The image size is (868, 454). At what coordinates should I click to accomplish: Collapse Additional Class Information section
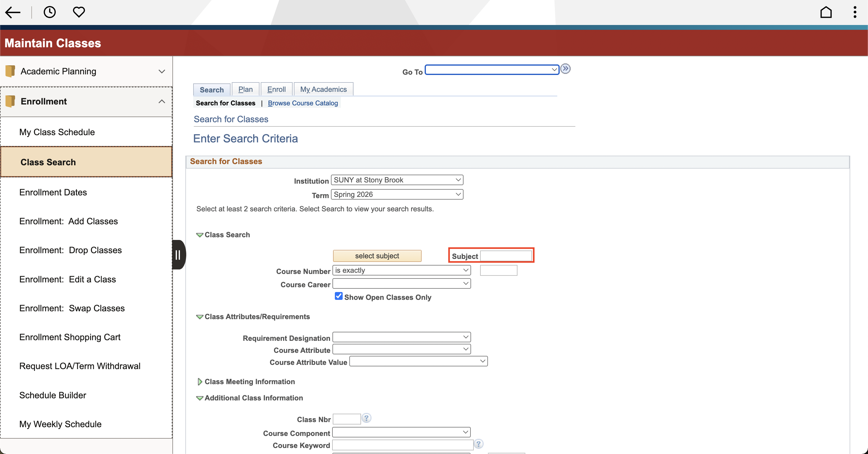(x=200, y=398)
